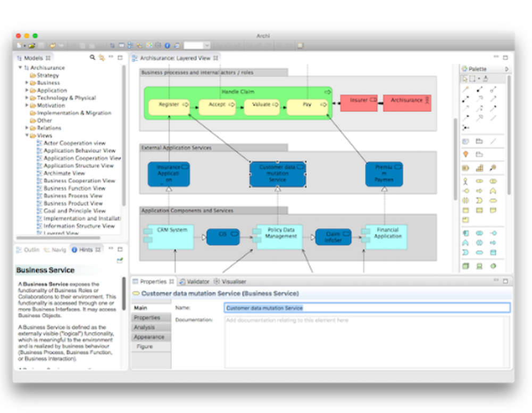Click the Register process in diagram
The height and width of the screenshot is (413, 532).
169,106
